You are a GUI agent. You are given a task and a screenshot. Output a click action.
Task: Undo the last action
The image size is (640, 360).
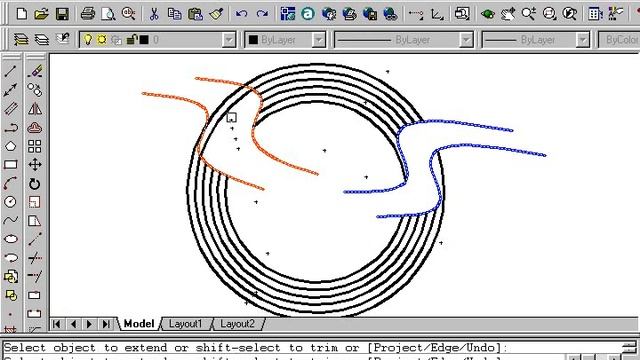242,14
